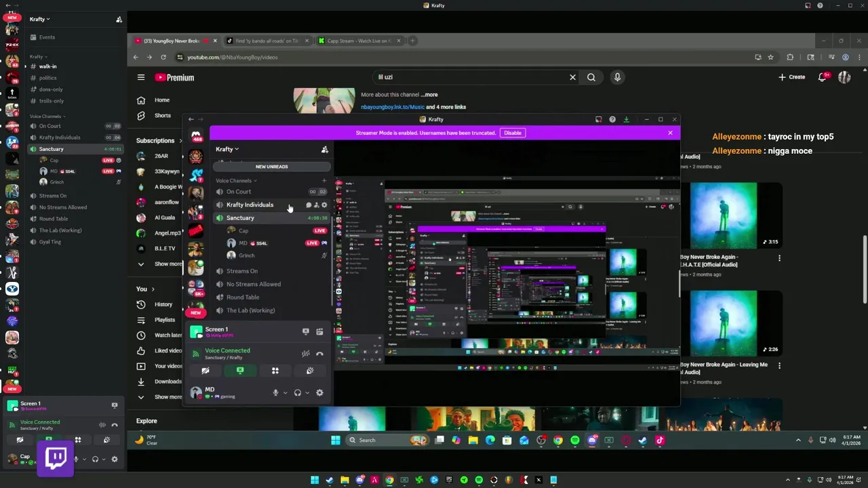Select Round Table voice channel in popout
This screenshot has height=488, width=868.
point(271,297)
